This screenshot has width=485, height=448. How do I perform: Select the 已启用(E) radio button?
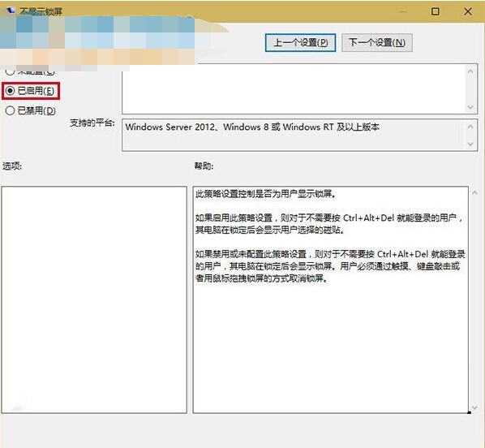click(30, 91)
